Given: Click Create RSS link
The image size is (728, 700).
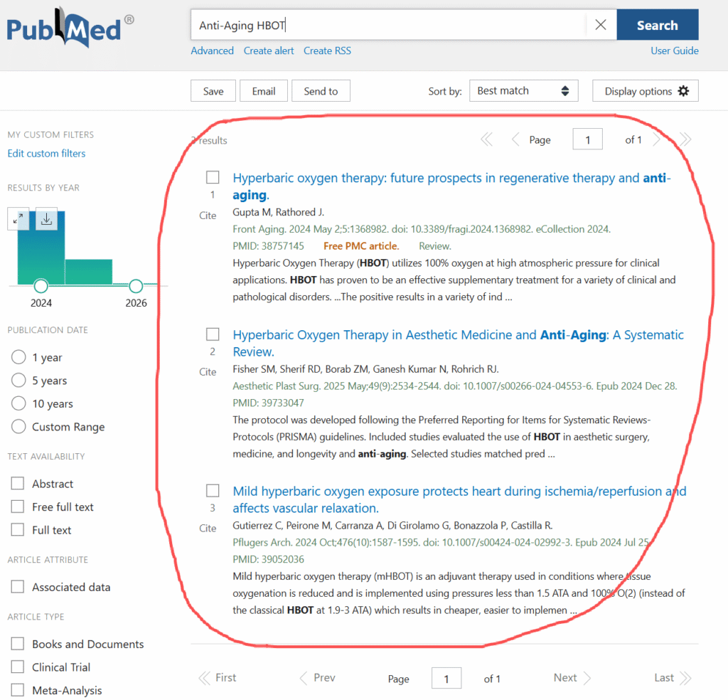Looking at the screenshot, I should click(327, 51).
